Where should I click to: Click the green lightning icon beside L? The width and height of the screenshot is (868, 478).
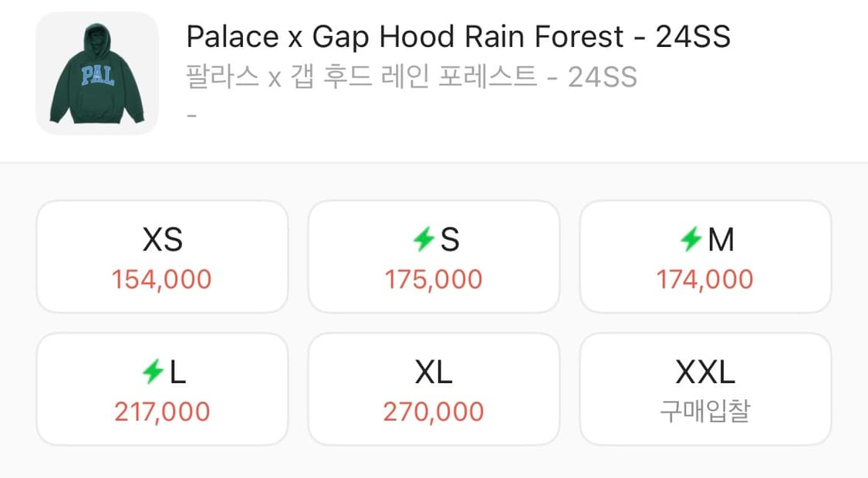click(153, 374)
